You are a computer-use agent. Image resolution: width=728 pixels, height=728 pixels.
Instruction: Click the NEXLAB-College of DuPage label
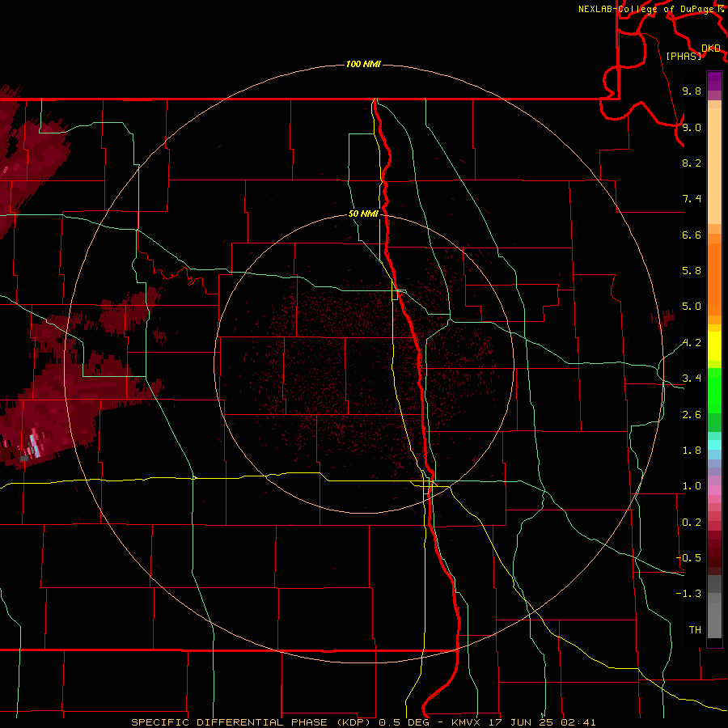tap(645, 9)
